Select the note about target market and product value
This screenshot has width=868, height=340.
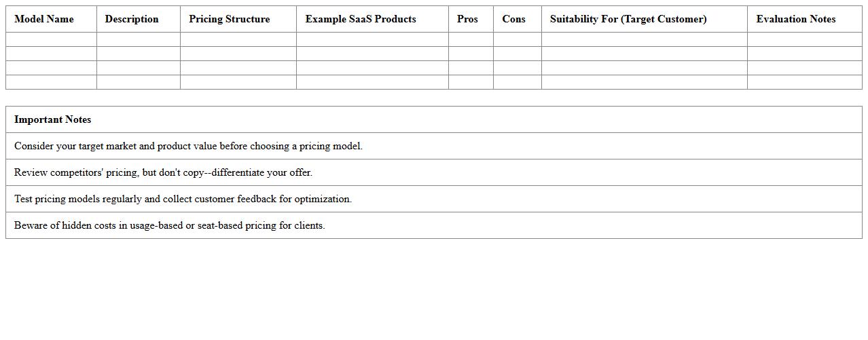click(x=188, y=146)
